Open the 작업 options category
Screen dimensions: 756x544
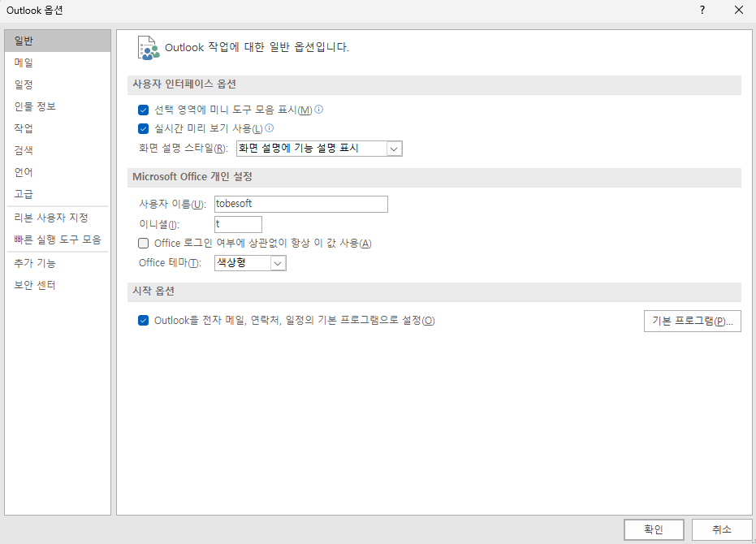(58, 128)
